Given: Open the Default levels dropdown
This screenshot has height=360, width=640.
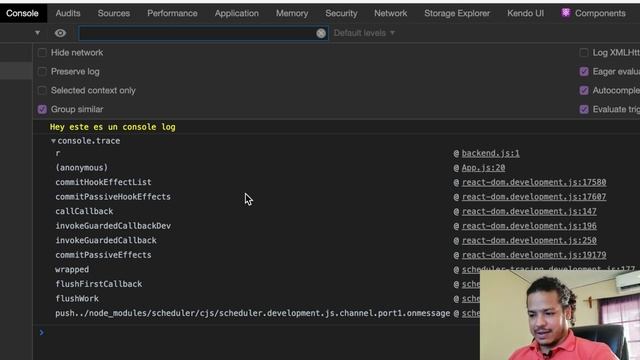Looking at the screenshot, I should [364, 33].
